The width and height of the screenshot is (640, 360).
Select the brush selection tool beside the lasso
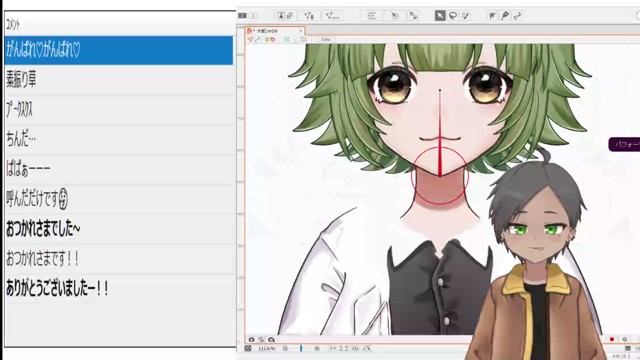coord(465,16)
